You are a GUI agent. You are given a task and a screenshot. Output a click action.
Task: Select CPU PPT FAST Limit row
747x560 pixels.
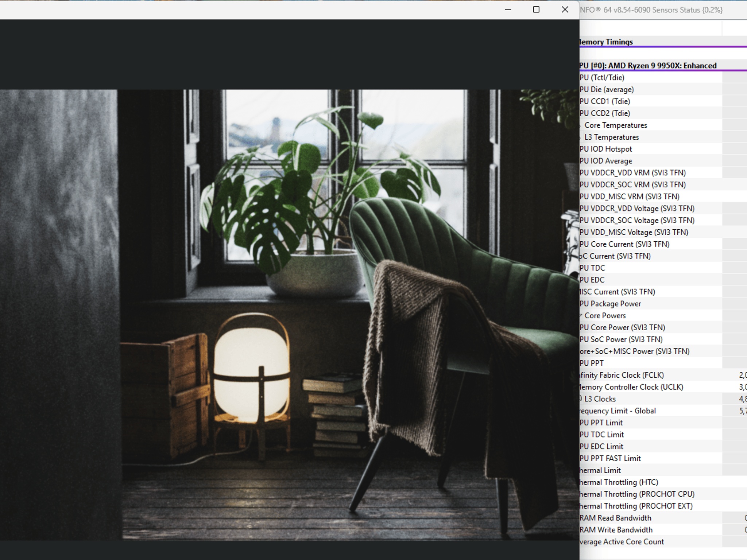[x=663, y=459]
